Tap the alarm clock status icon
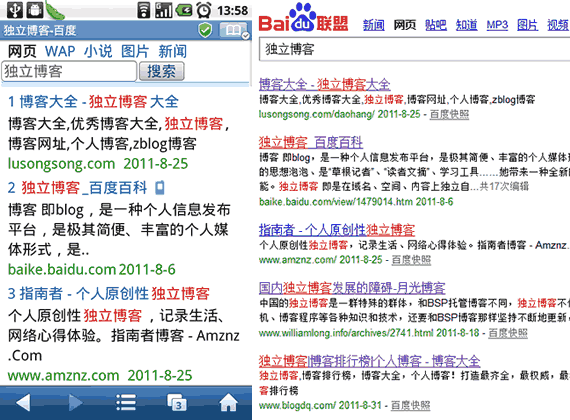The image size is (570, 420). click(204, 10)
